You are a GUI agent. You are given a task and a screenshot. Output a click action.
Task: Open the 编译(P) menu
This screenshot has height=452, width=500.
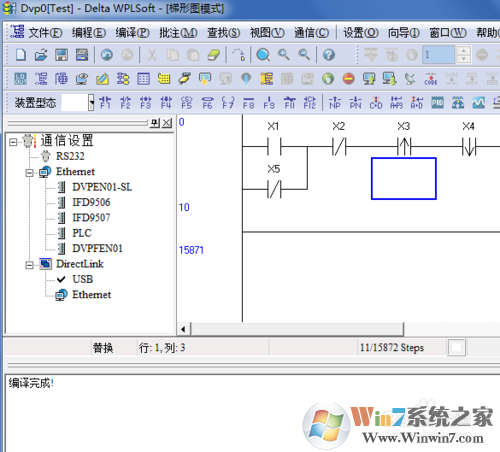pyautogui.click(x=132, y=33)
